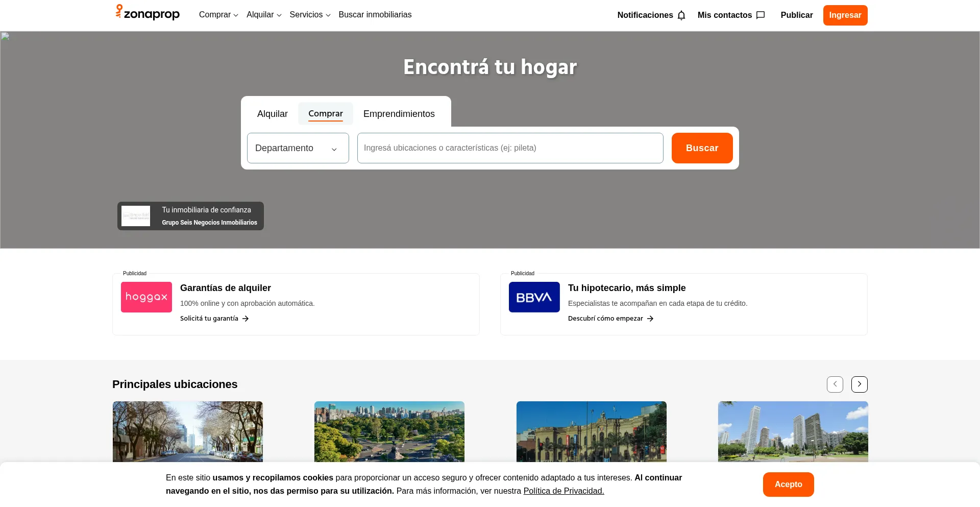Select the Comprar search tab
The image size is (980, 507).
coord(326,114)
